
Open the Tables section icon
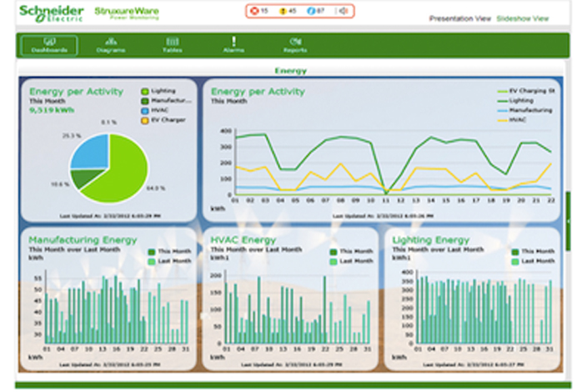coord(173,41)
